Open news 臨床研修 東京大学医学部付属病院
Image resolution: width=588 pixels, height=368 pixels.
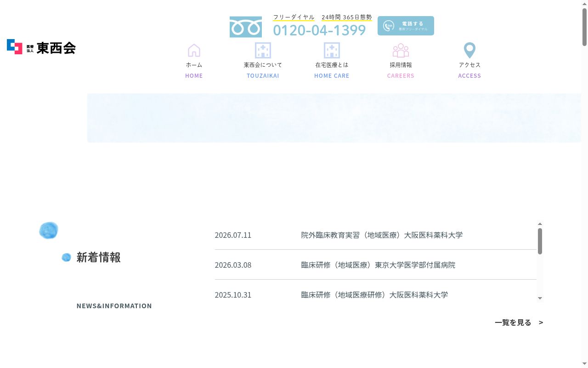(378, 265)
